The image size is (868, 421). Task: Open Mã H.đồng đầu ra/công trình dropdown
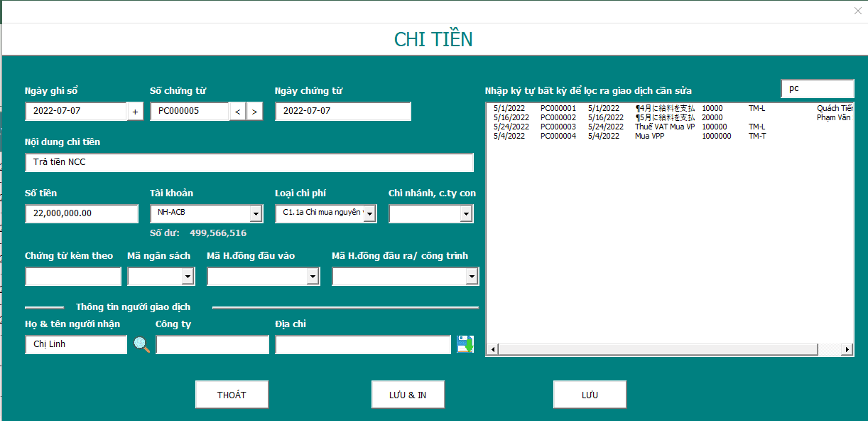pyautogui.click(x=472, y=277)
